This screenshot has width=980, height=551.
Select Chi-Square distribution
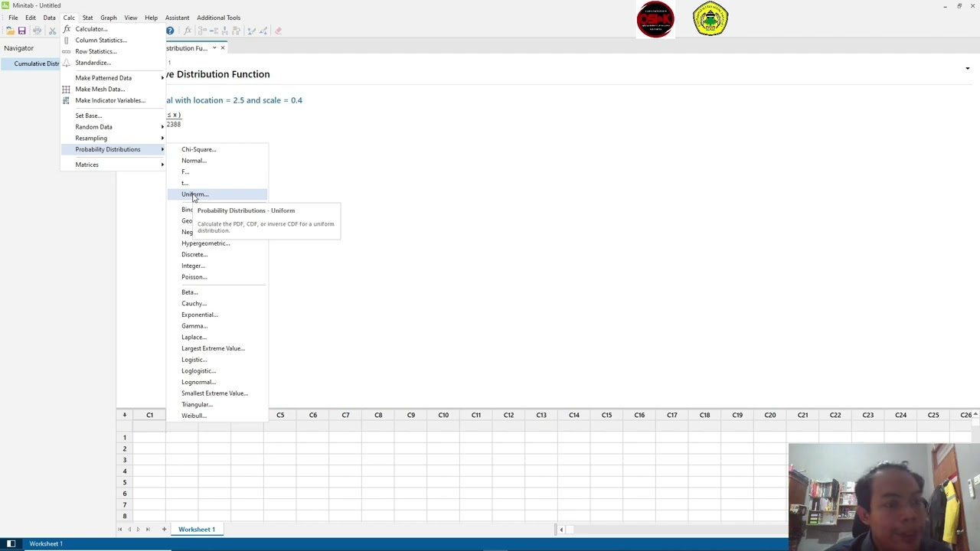pyautogui.click(x=217, y=149)
